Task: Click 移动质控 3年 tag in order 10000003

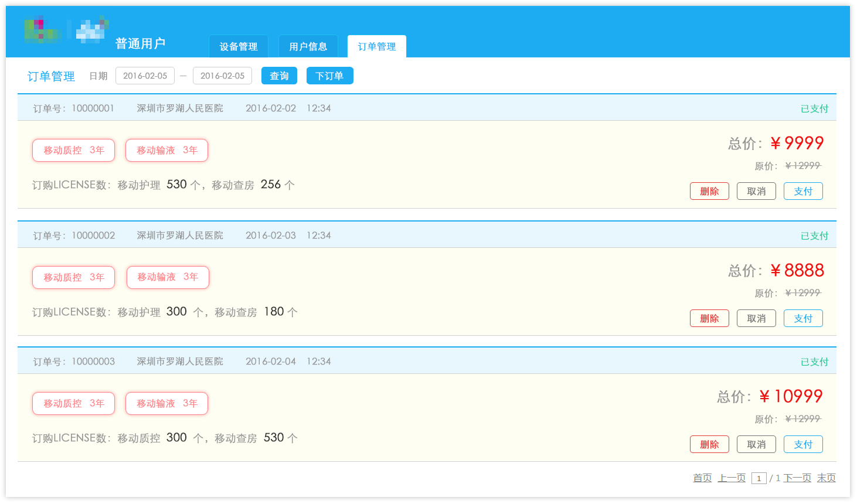Action: click(x=73, y=403)
